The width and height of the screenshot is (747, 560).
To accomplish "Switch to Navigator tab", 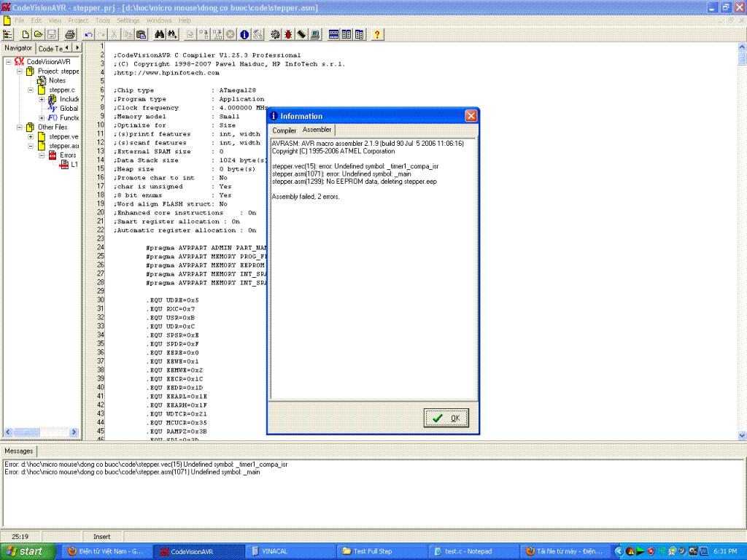I will (18, 48).
